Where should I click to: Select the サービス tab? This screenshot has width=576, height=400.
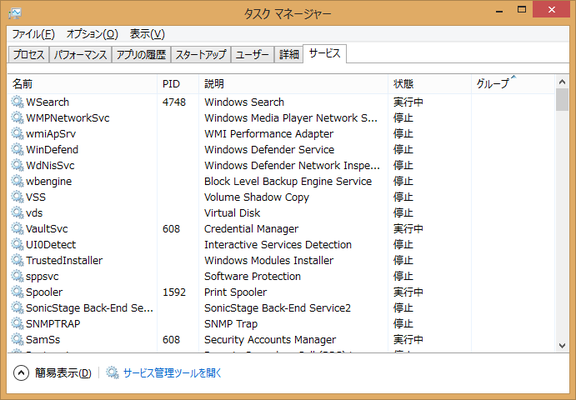pyautogui.click(x=325, y=54)
